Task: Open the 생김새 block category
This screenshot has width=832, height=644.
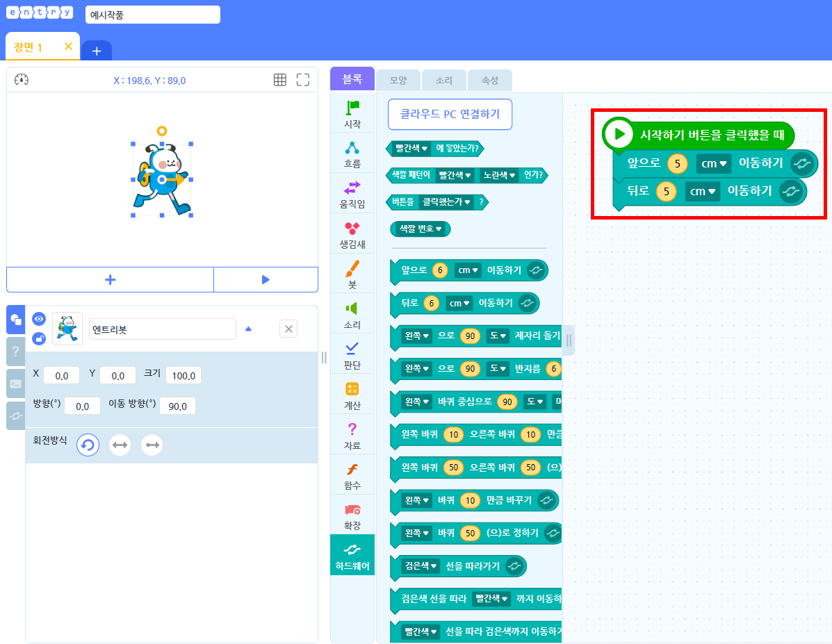Action: 352,235
